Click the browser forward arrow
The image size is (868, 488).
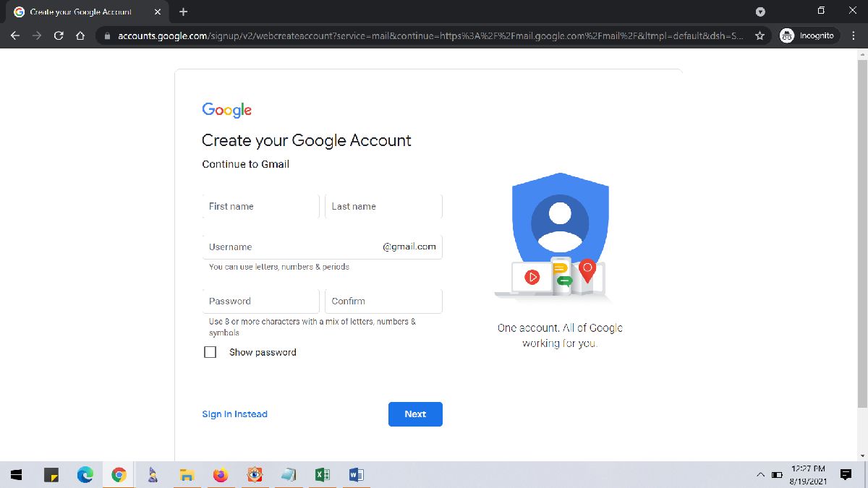tap(37, 35)
